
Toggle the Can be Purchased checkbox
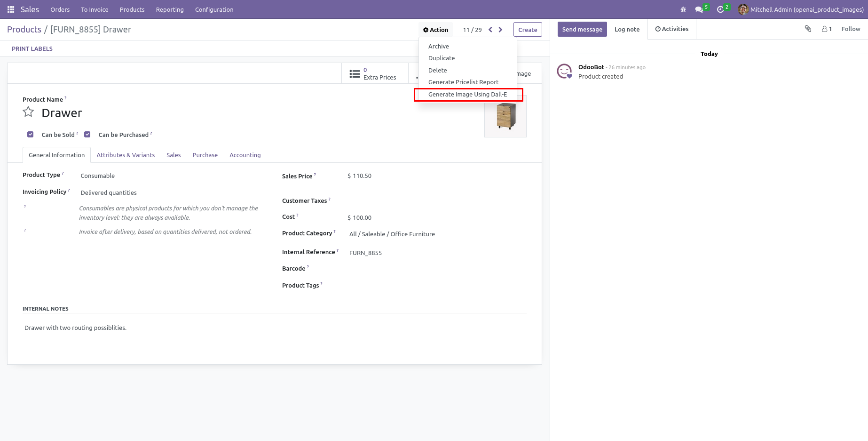coord(87,135)
